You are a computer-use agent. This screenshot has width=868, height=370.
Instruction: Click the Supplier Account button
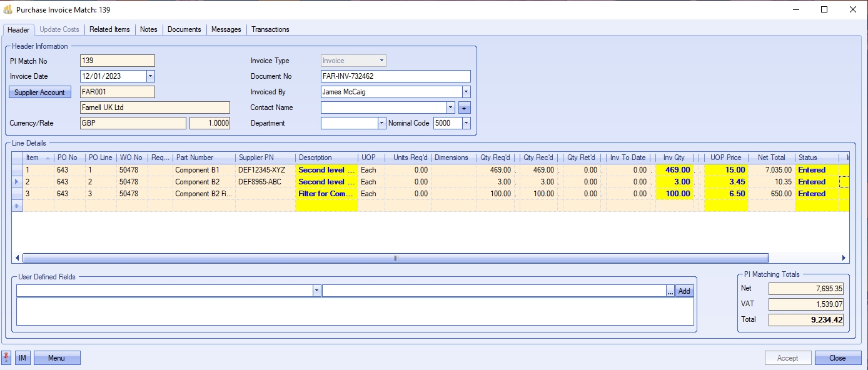40,92
